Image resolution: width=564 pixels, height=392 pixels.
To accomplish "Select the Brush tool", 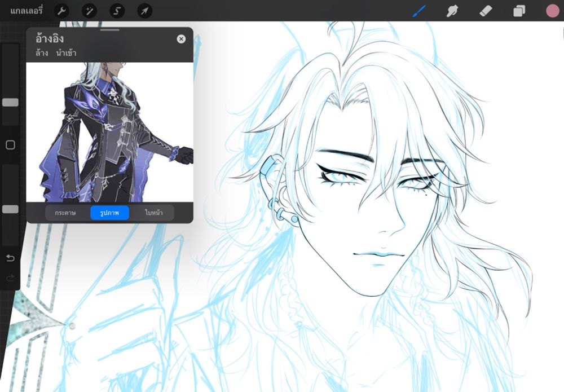I will 419,11.
